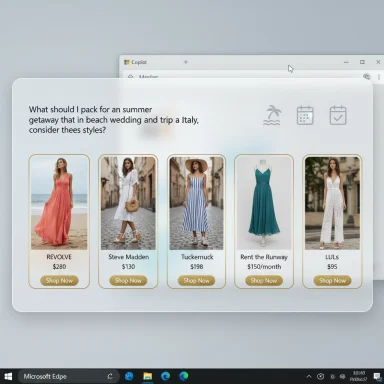This screenshot has width=384, height=384.
Task: Open a new tab with the plus button
Action: pyautogui.click(x=186, y=62)
